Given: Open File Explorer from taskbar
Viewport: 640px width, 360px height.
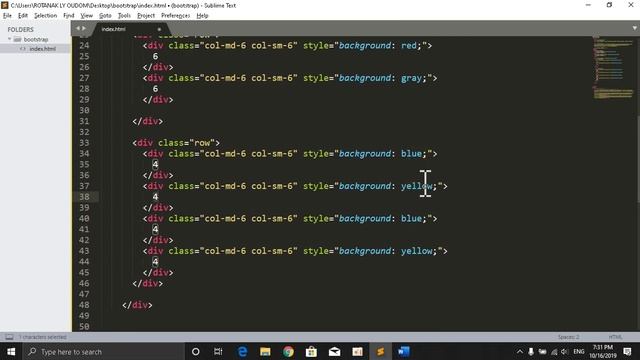Looking at the screenshot, I should click(x=265, y=351).
